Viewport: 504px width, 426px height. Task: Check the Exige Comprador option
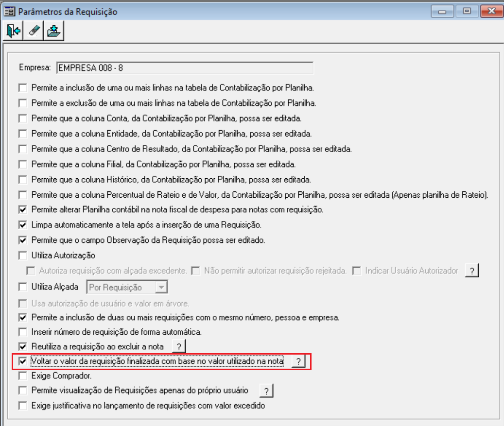(23, 376)
